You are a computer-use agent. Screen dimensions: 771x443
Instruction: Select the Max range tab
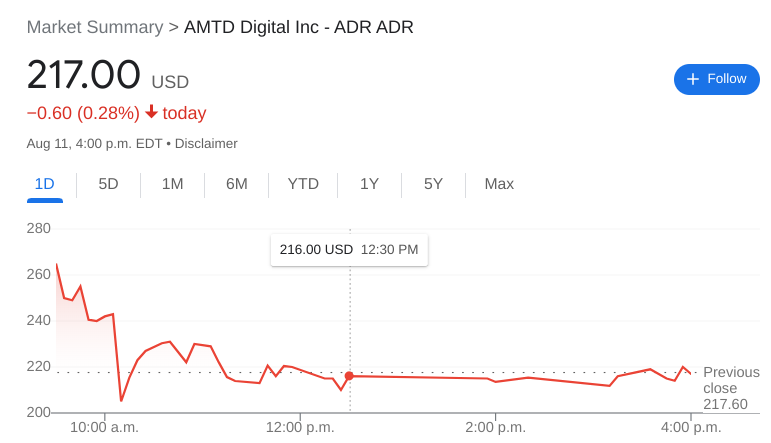point(499,184)
